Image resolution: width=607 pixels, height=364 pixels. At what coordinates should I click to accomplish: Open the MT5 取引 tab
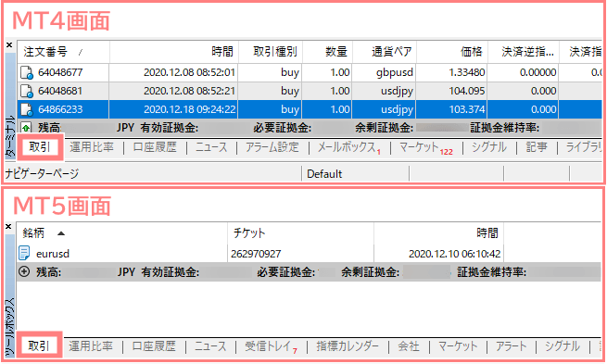[39, 345]
